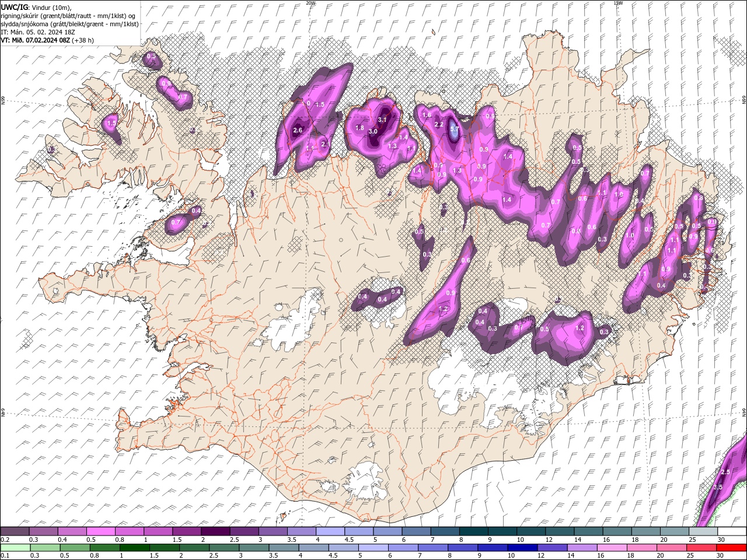
Task: Select pale blue snow swatch between 4 and 4.5
Action: click(330, 531)
